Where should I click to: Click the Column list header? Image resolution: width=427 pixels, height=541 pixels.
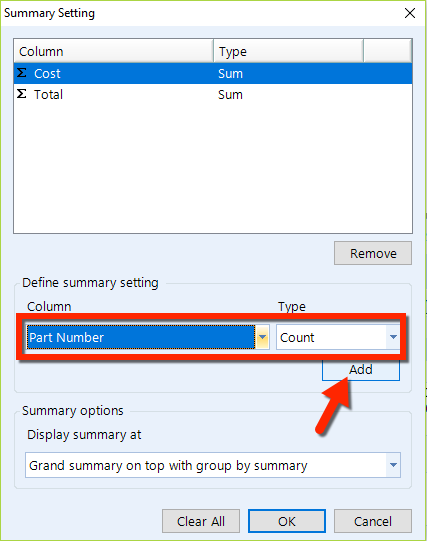coord(113,51)
